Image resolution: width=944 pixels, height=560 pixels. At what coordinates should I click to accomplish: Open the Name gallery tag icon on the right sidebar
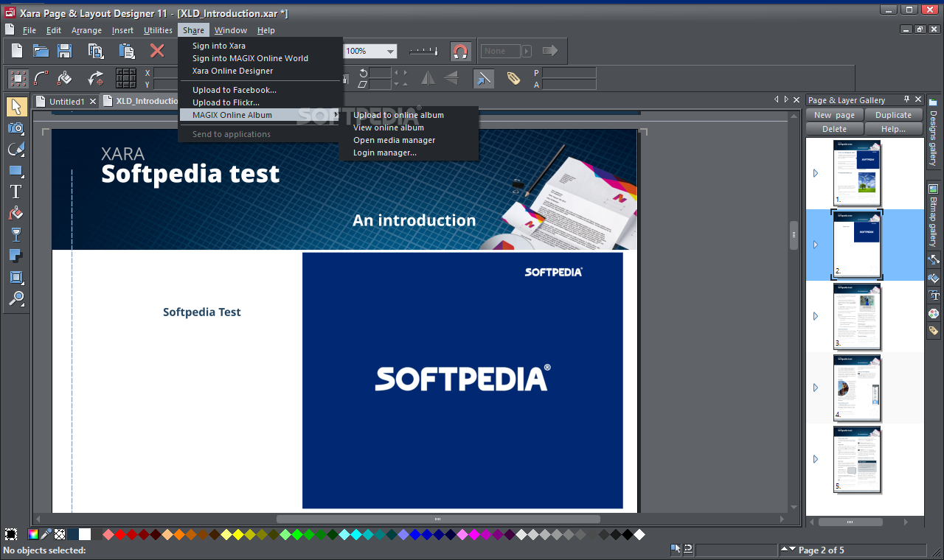pyautogui.click(x=934, y=331)
